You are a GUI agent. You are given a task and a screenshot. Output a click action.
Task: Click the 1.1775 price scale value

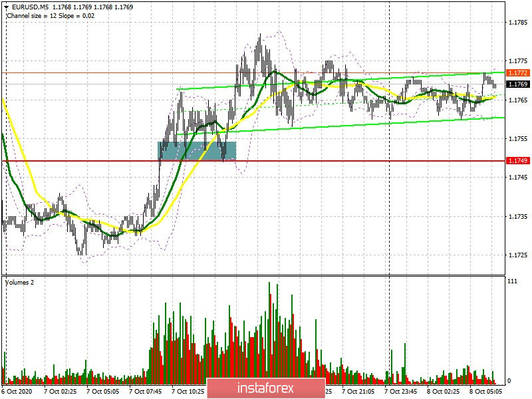[x=518, y=61]
